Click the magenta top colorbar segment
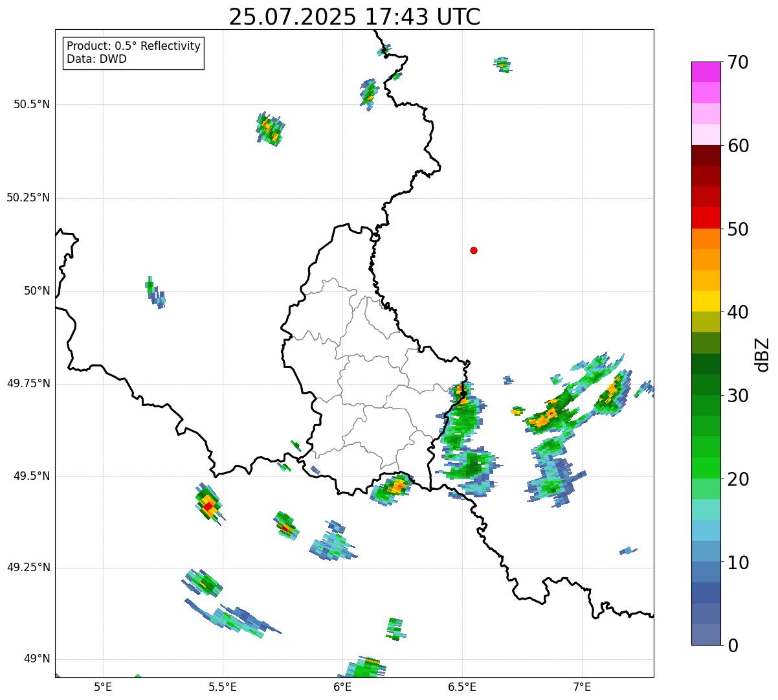778x700 pixels. (x=706, y=72)
